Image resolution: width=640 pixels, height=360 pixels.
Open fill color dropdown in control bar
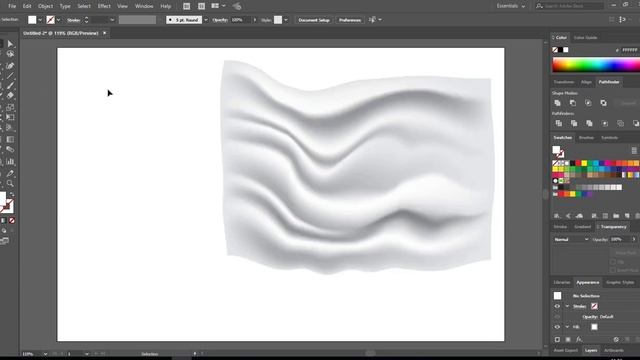pyautogui.click(x=40, y=20)
